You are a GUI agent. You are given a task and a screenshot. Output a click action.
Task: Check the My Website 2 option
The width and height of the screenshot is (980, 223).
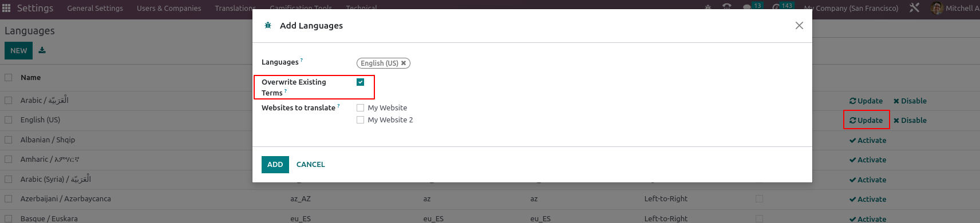pos(360,120)
